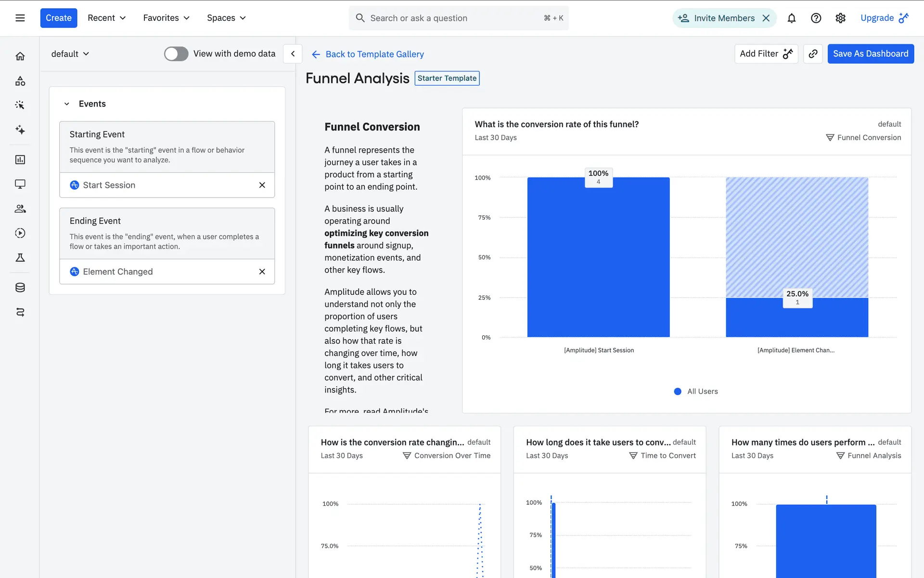Viewport: 924px width, 578px height.
Task: Toggle View with demo data switch
Action: pyautogui.click(x=176, y=54)
